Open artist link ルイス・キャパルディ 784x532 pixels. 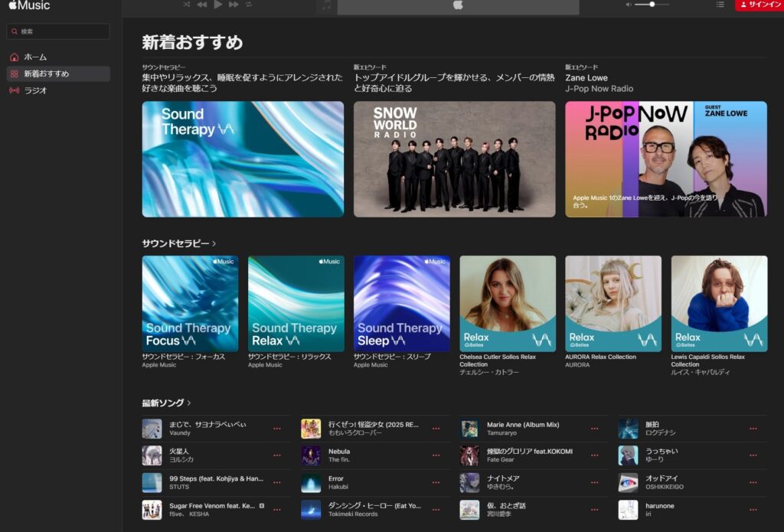pyautogui.click(x=701, y=372)
